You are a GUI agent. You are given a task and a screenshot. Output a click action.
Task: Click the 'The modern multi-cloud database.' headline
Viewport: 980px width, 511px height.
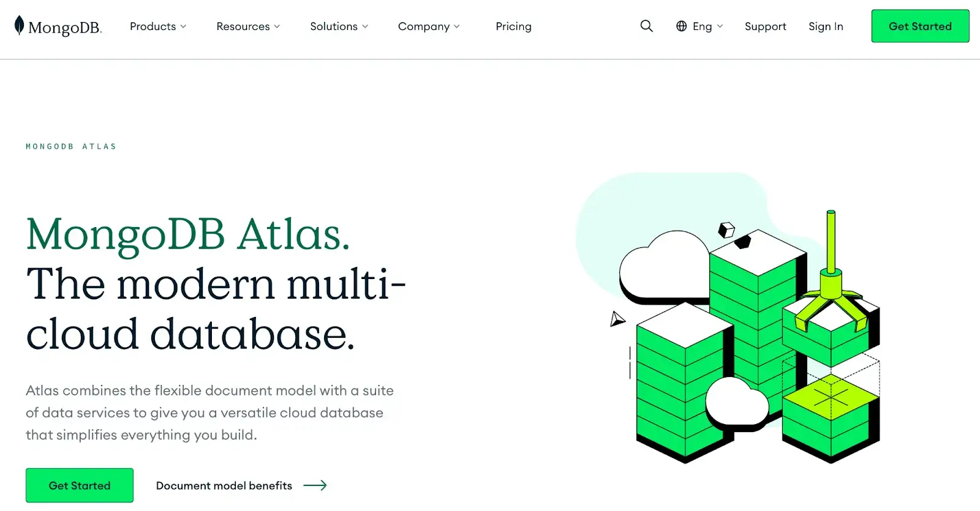tap(216, 309)
